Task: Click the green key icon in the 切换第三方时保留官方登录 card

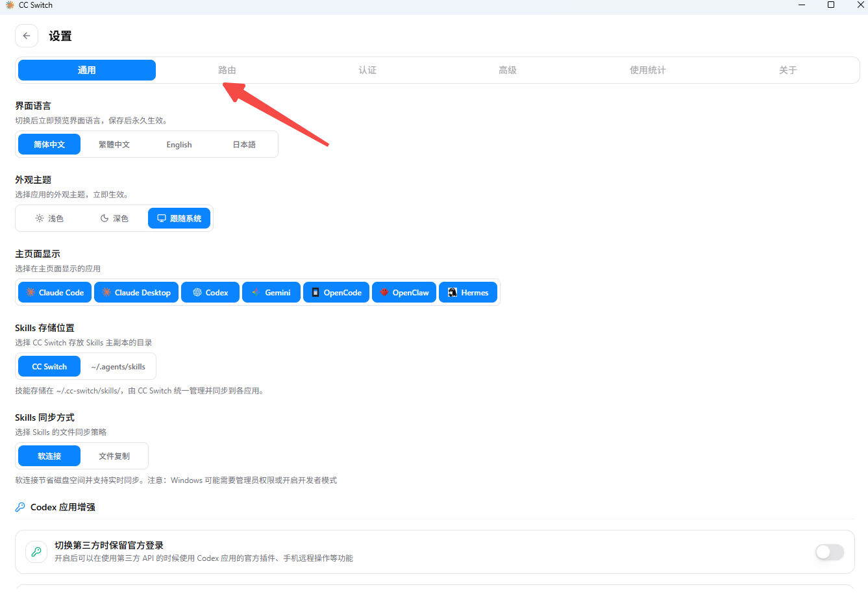Action: (x=36, y=552)
